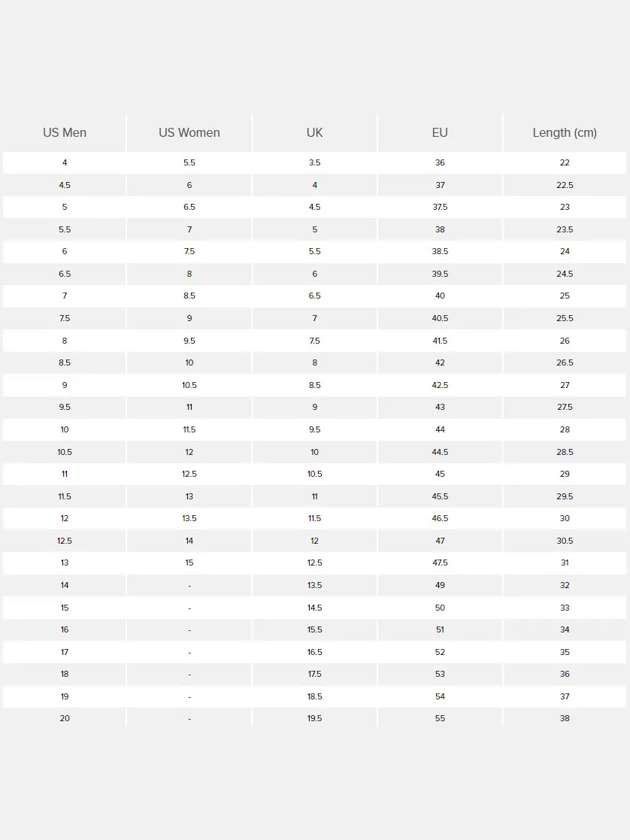Click US Men size 4 cell
Image resolution: width=630 pixels, height=840 pixels.
pyautogui.click(x=65, y=163)
